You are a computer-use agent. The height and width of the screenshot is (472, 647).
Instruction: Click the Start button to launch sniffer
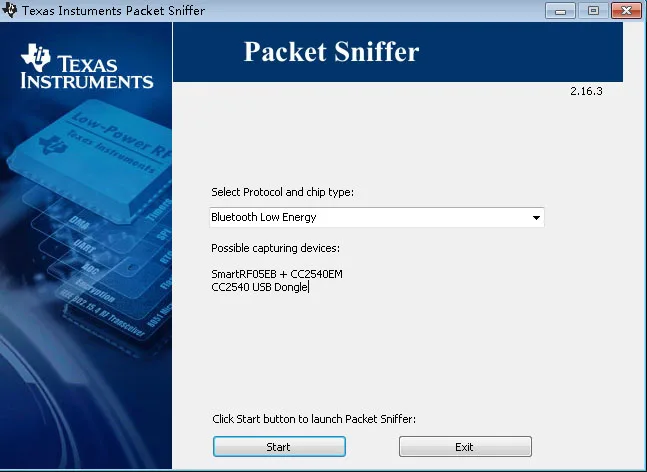279,446
